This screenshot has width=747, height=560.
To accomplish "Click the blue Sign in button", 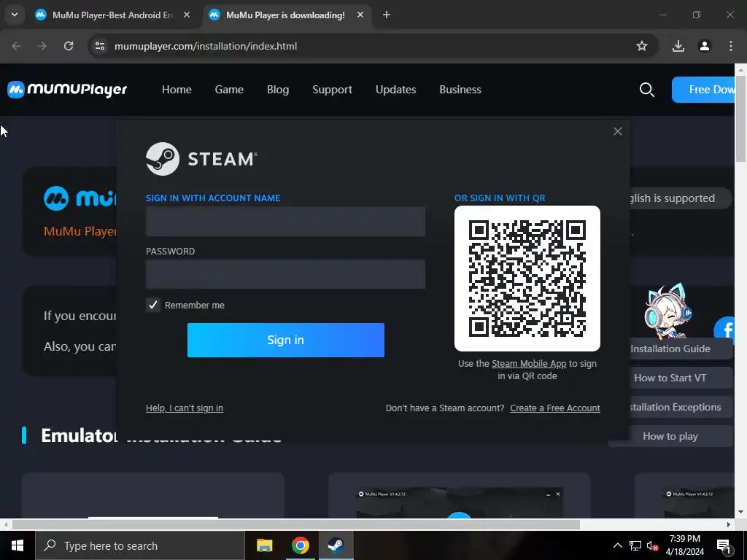I will tap(285, 340).
